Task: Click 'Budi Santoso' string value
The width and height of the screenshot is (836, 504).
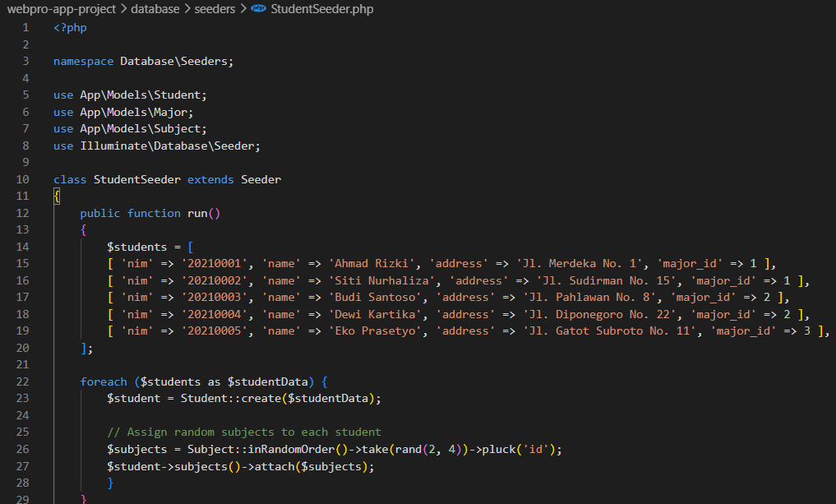Action: [x=375, y=297]
